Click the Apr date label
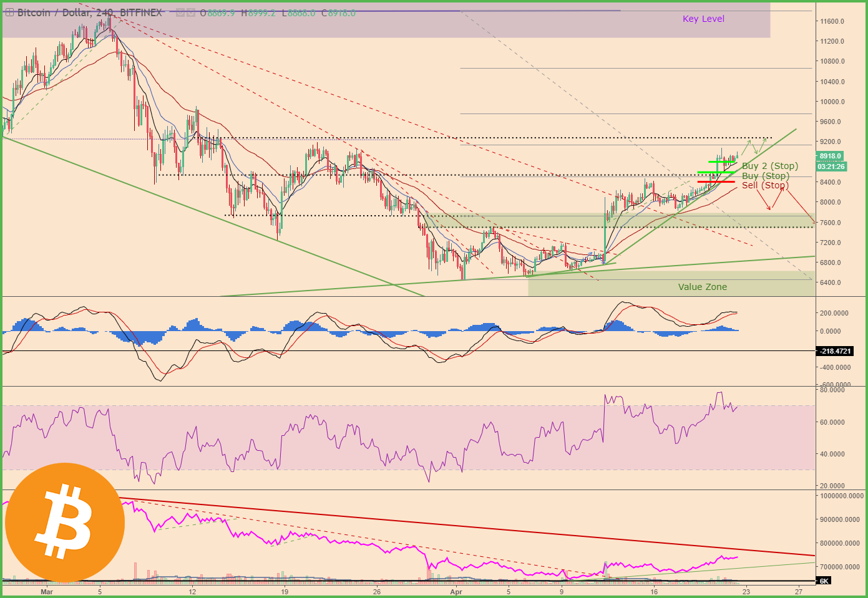Image resolution: width=868 pixels, height=598 pixels. tap(456, 592)
